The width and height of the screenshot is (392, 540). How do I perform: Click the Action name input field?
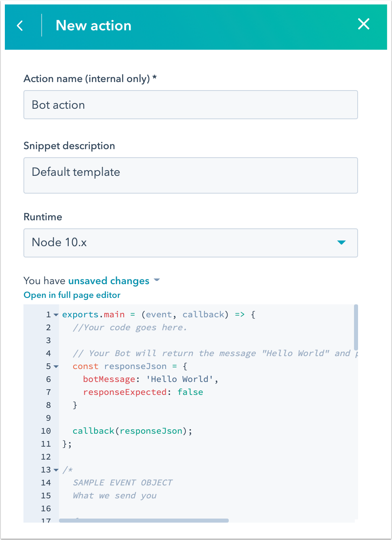[x=190, y=105]
